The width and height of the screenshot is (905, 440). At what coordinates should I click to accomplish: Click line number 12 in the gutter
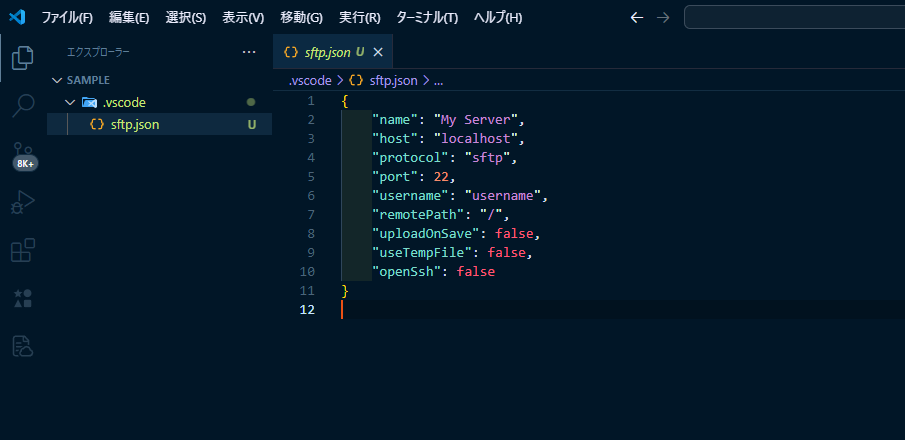308,310
